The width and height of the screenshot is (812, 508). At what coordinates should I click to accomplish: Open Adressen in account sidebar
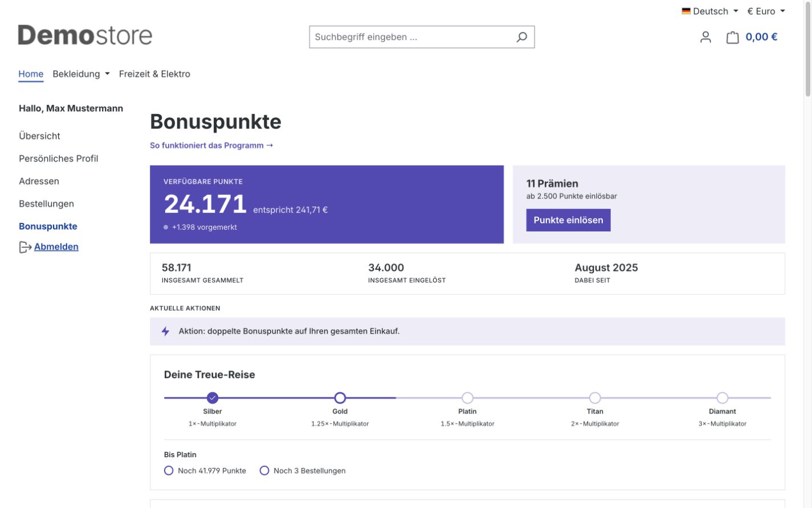click(x=39, y=181)
